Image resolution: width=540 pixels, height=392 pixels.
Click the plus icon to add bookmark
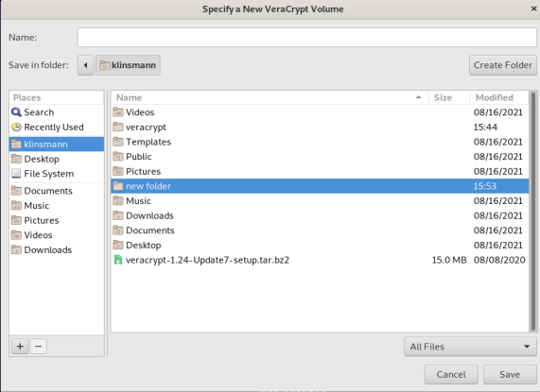pyautogui.click(x=20, y=346)
